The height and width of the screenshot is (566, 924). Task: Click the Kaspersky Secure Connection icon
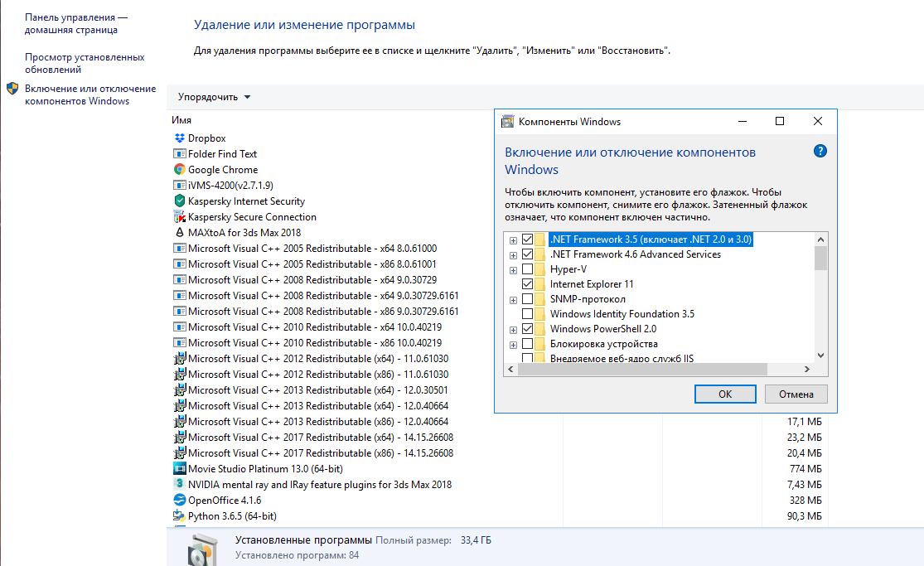[180, 217]
